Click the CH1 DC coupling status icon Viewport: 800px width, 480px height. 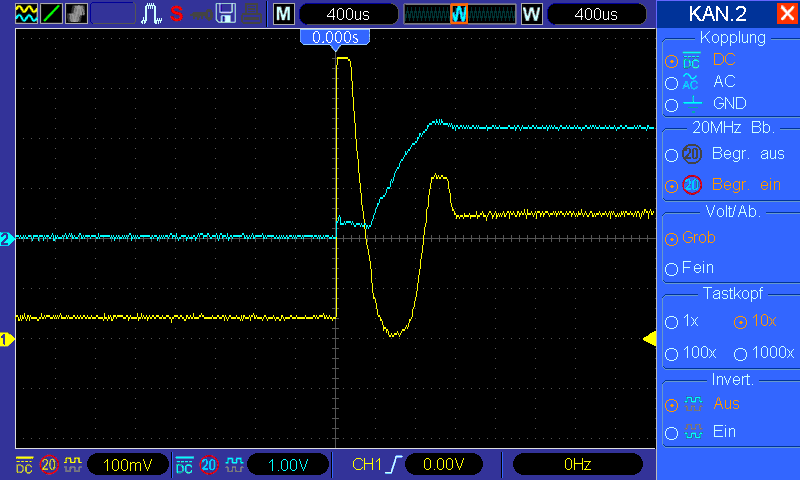(24, 465)
